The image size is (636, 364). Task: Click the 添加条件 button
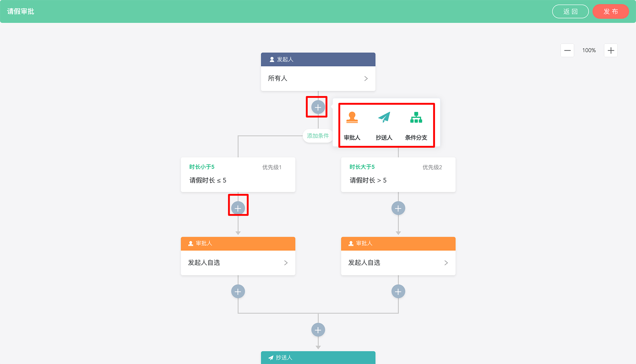click(x=318, y=136)
